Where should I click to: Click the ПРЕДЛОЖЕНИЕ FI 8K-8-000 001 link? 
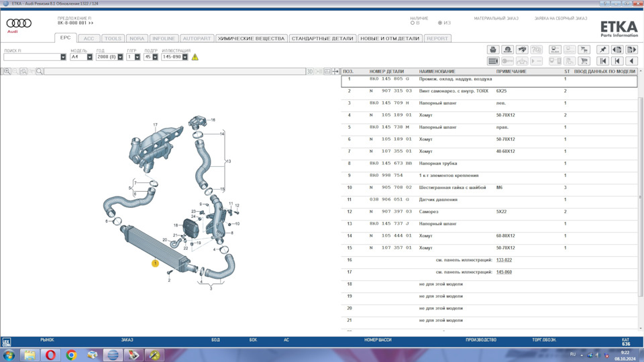coord(75,23)
